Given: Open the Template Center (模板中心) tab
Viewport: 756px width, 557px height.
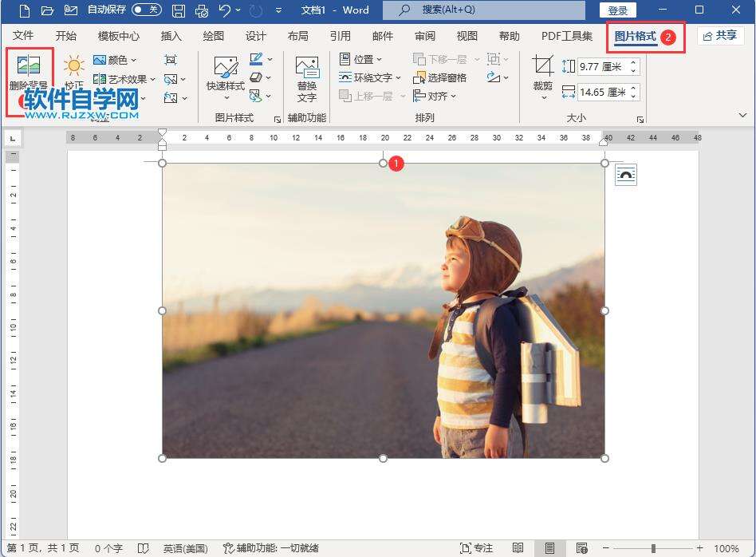Looking at the screenshot, I should point(118,36).
